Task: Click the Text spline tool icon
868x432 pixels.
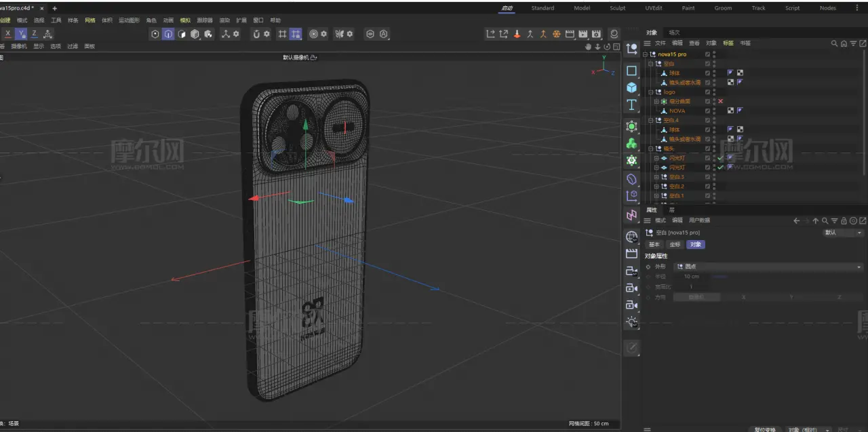Action: pos(631,104)
